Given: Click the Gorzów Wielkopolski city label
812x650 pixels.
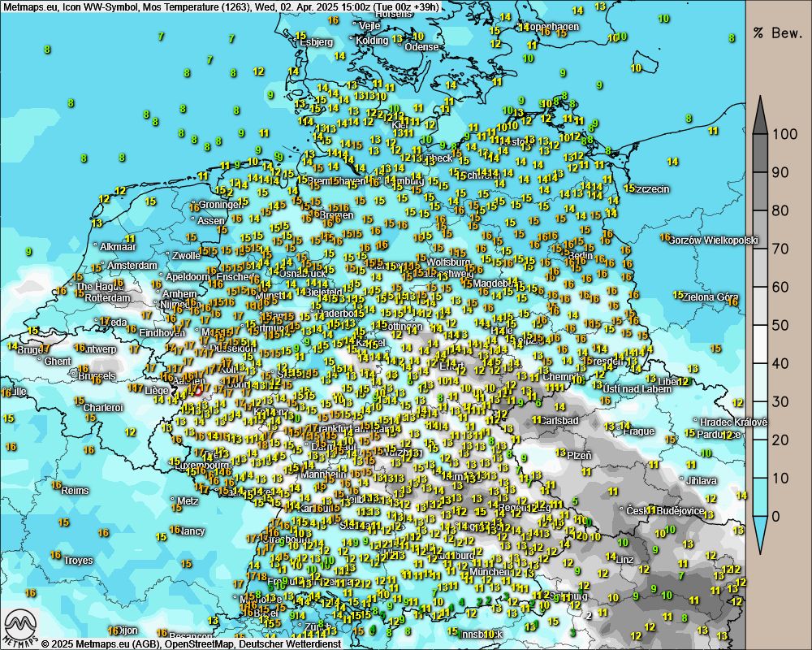Looking at the screenshot, I should click(x=713, y=240).
